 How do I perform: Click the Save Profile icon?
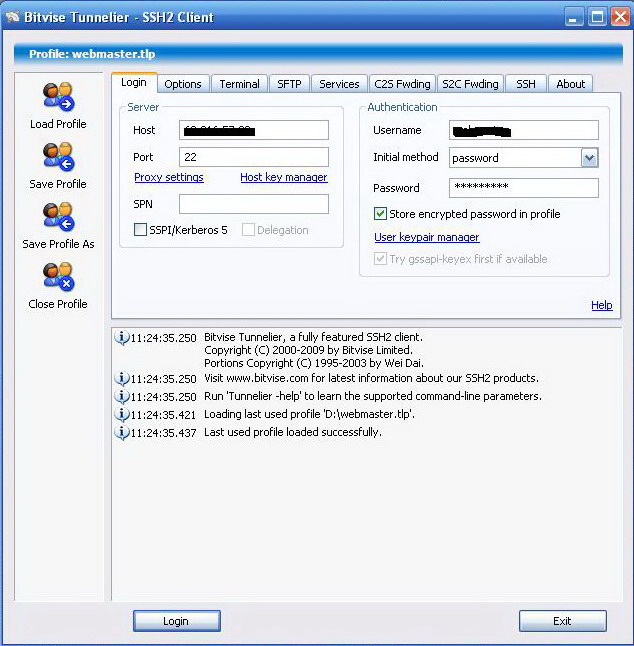[58, 157]
